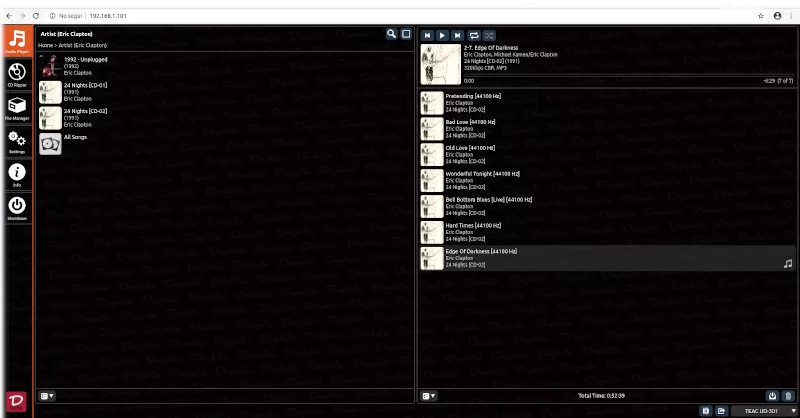Select Bad Love in the playlist
This screenshot has height=418, width=800.
coord(607,129)
